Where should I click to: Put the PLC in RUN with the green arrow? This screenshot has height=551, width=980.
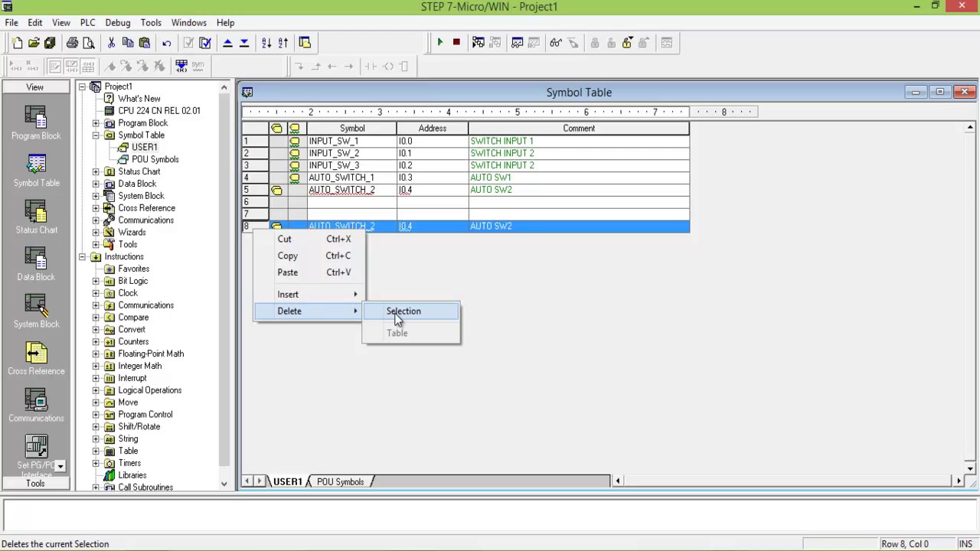pyautogui.click(x=439, y=43)
